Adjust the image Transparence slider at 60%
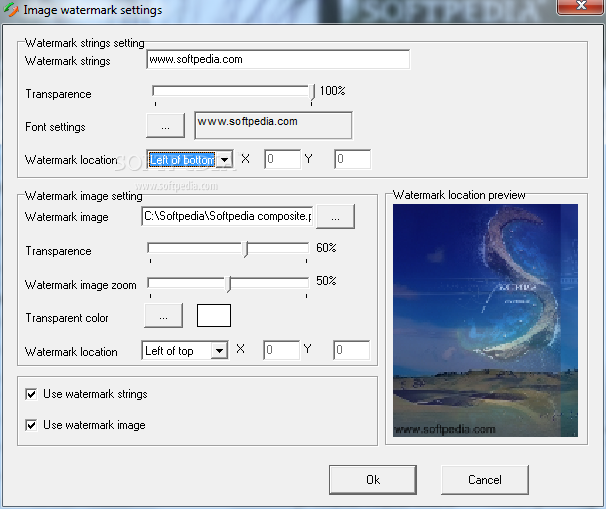The height and width of the screenshot is (509, 606). coord(245,250)
